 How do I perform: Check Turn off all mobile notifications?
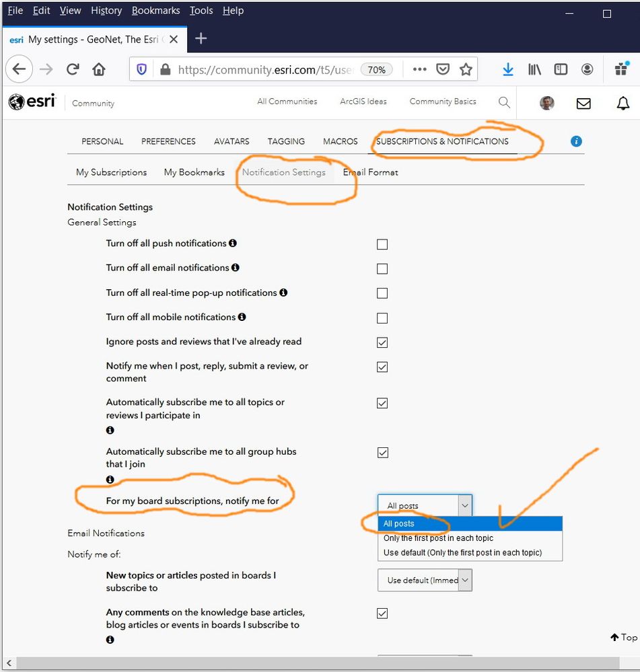[x=382, y=318]
